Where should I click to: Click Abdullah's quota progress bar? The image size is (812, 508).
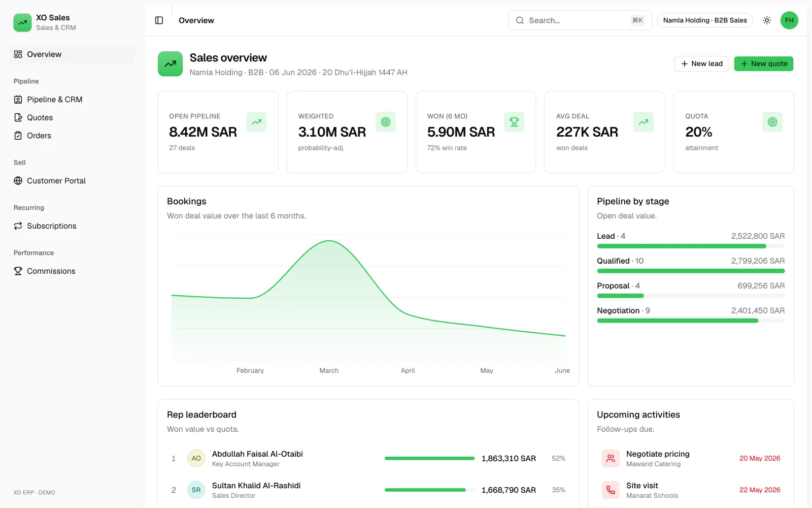point(429,458)
